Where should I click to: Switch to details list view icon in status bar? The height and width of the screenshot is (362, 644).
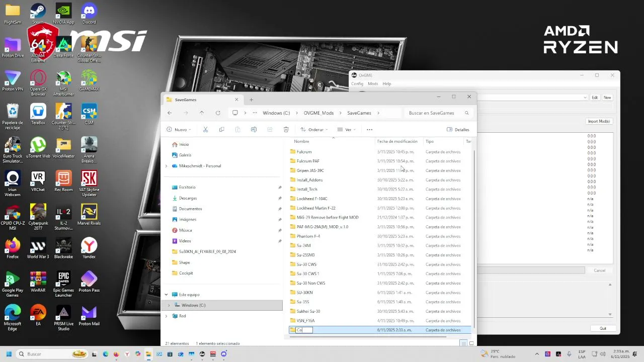[463, 343]
